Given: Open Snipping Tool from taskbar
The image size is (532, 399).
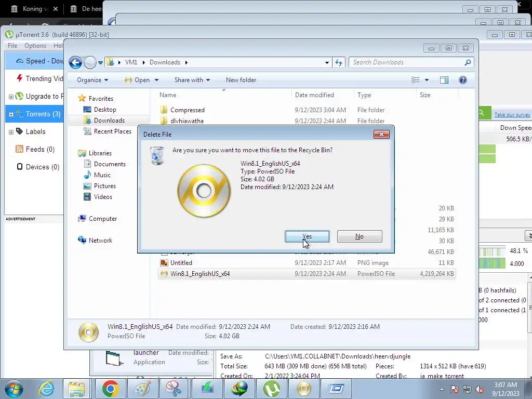Looking at the screenshot, I should point(174,389).
